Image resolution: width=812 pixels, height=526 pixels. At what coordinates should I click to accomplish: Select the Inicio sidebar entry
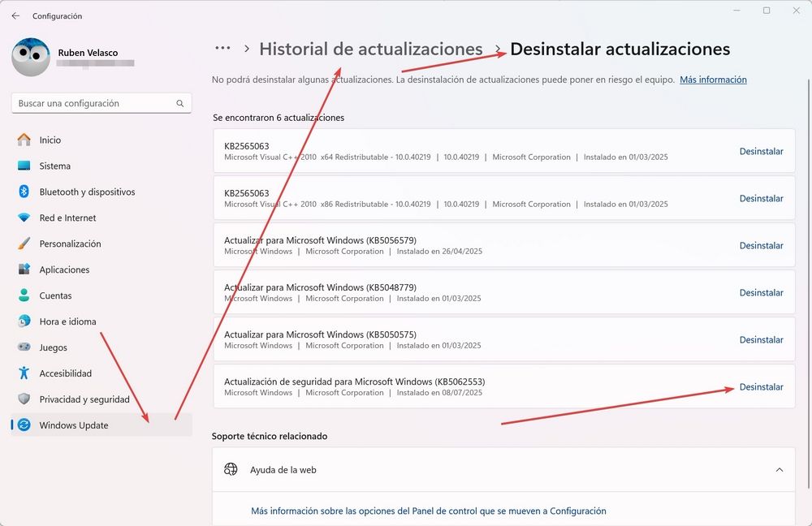click(50, 140)
